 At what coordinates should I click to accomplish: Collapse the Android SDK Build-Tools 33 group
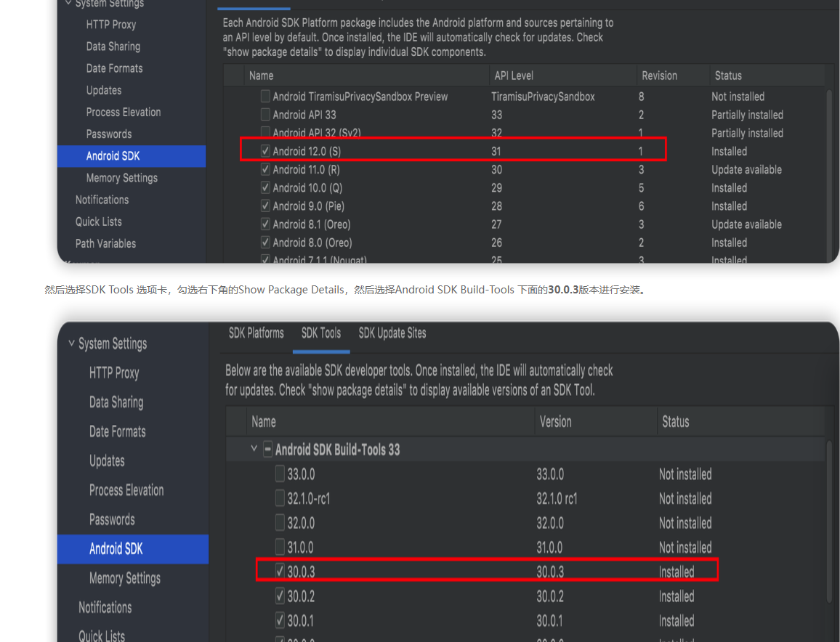point(254,449)
